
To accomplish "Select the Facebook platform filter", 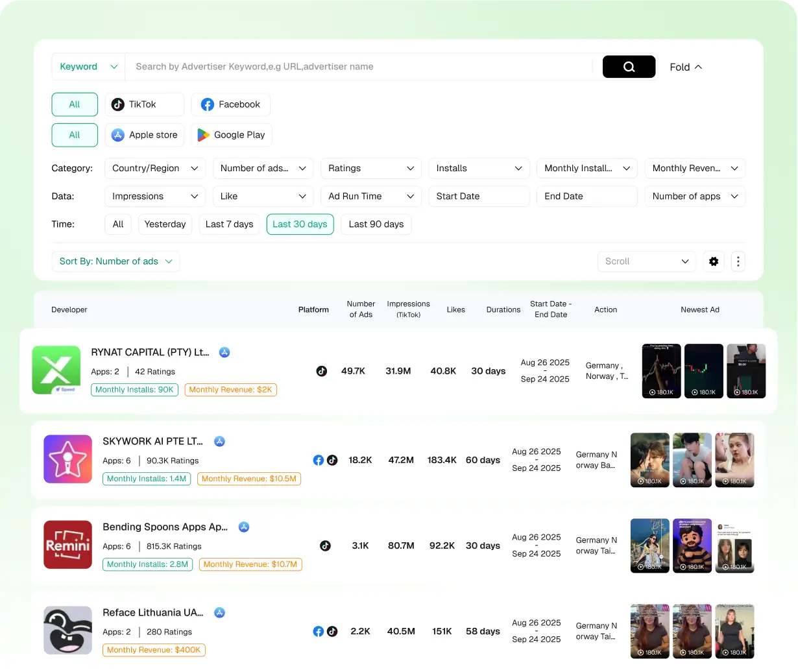I will pos(207,104).
